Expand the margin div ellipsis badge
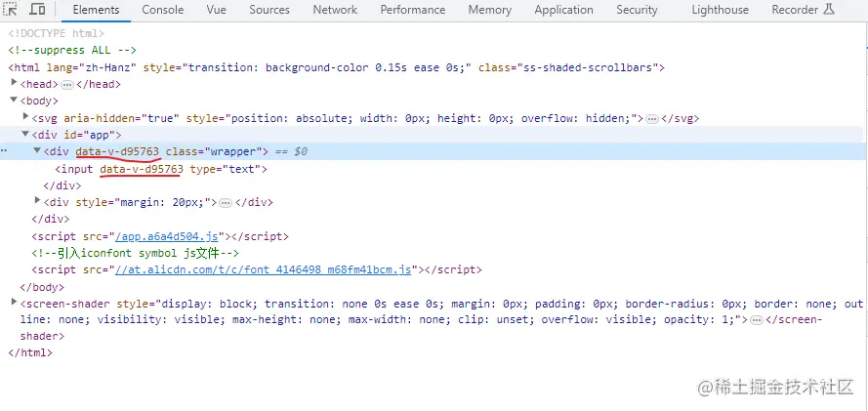868x411 pixels. [225, 203]
